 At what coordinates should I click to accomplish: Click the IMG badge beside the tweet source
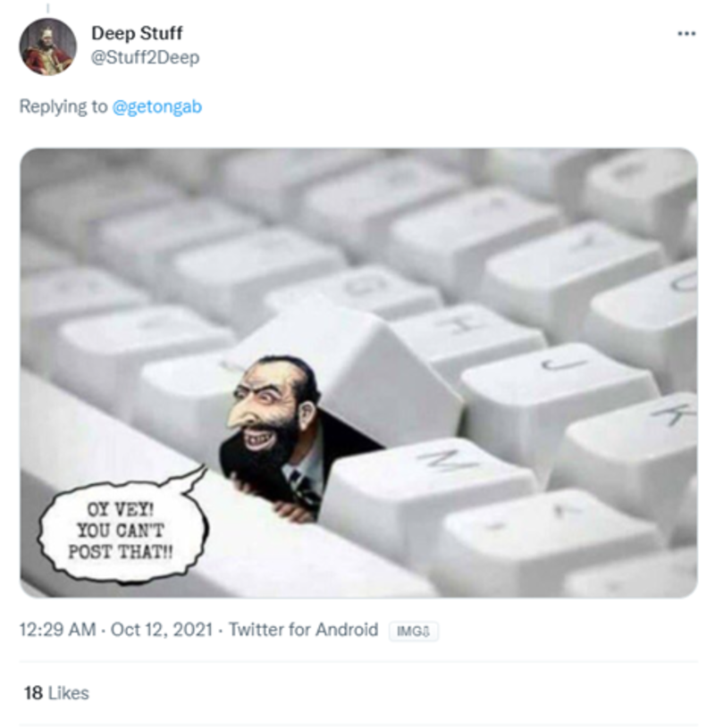[412, 631]
